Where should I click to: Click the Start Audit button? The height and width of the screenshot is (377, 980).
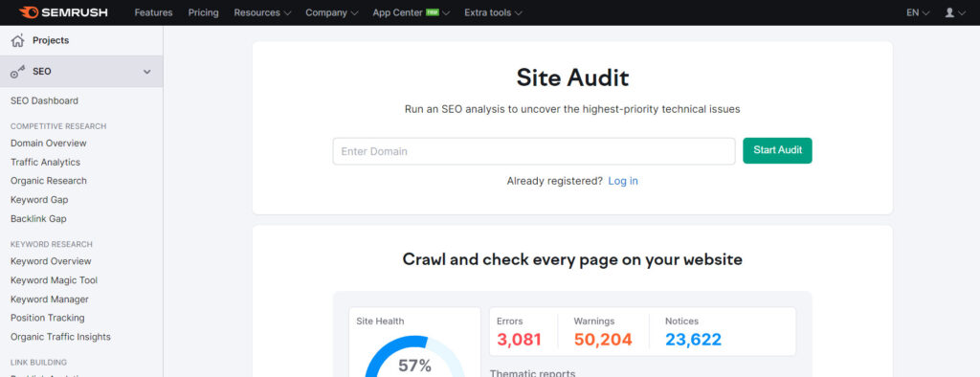tap(777, 150)
